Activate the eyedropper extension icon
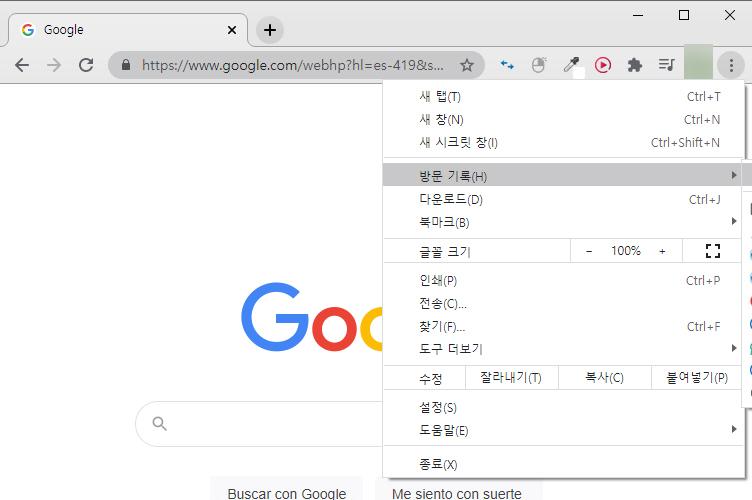 pos(571,65)
